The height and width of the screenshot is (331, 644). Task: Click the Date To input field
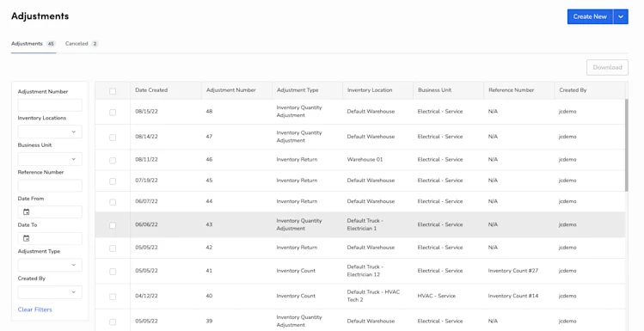tap(50, 238)
